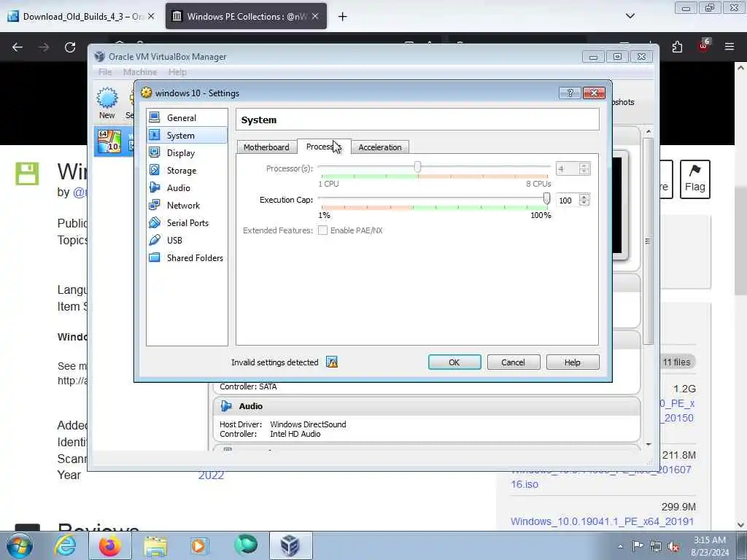This screenshot has width=747, height=560.
Task: Enable PAE/NX checkbox
Action: (x=323, y=230)
